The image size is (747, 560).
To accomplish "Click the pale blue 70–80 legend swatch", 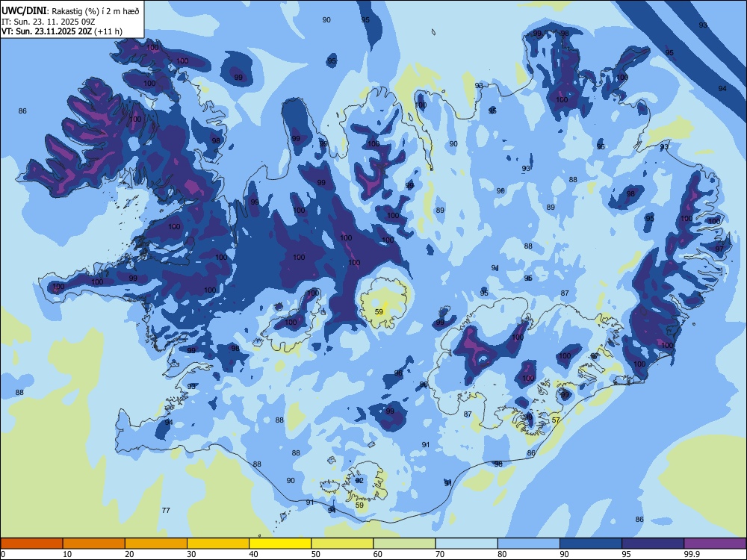I will (x=466, y=544).
